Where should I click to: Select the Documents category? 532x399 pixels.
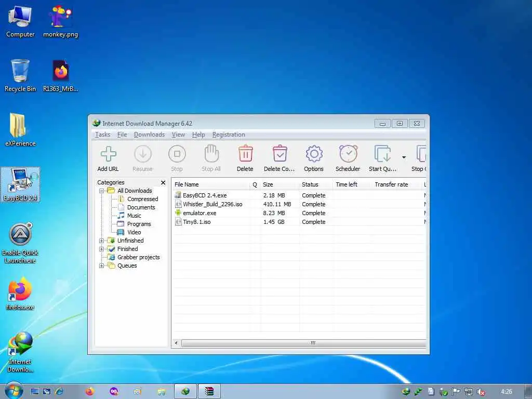tap(141, 207)
